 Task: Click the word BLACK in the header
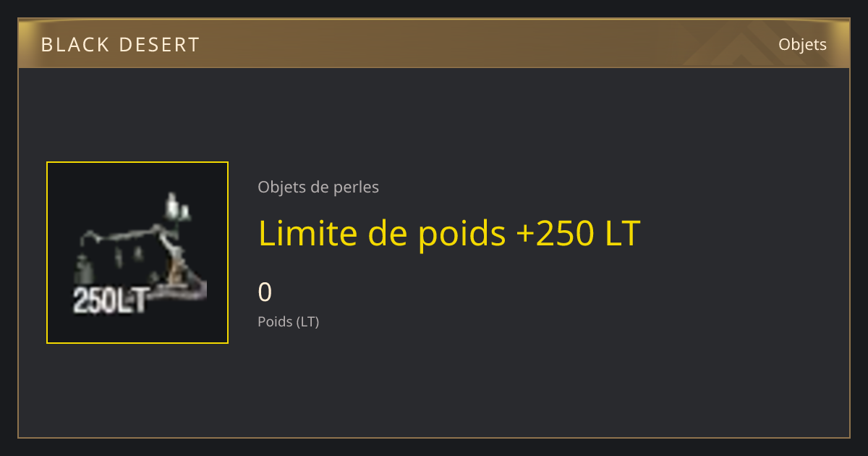coord(75,45)
